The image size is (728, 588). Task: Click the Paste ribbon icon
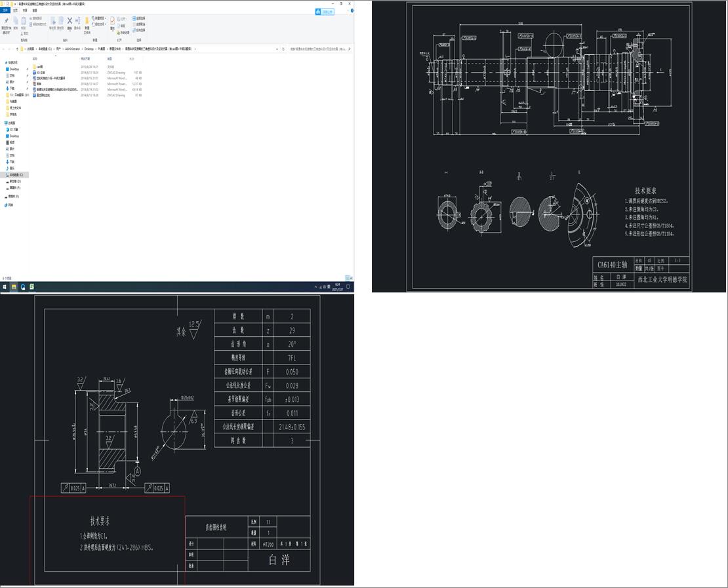(x=23, y=20)
